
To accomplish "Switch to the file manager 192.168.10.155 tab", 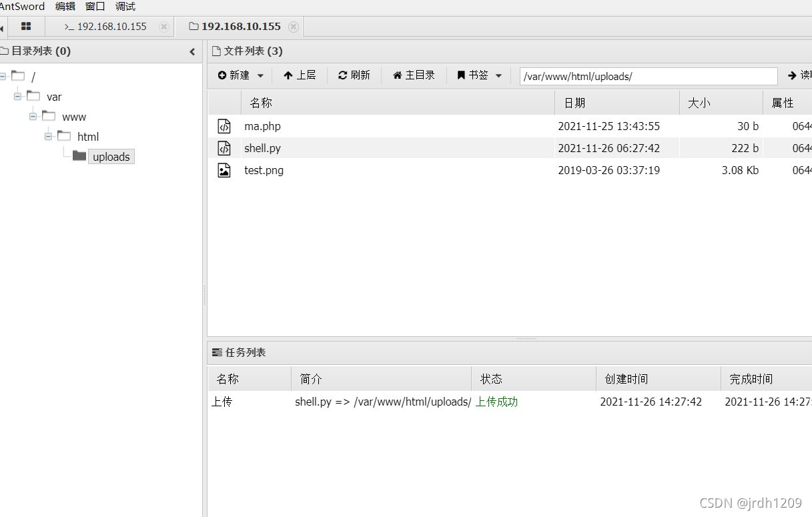I will tap(235, 27).
